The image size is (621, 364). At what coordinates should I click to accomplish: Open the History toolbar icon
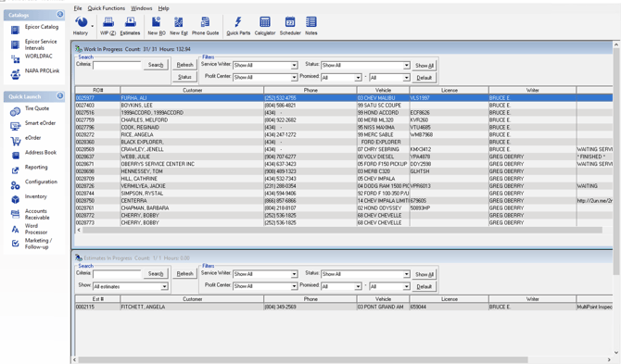(82, 26)
